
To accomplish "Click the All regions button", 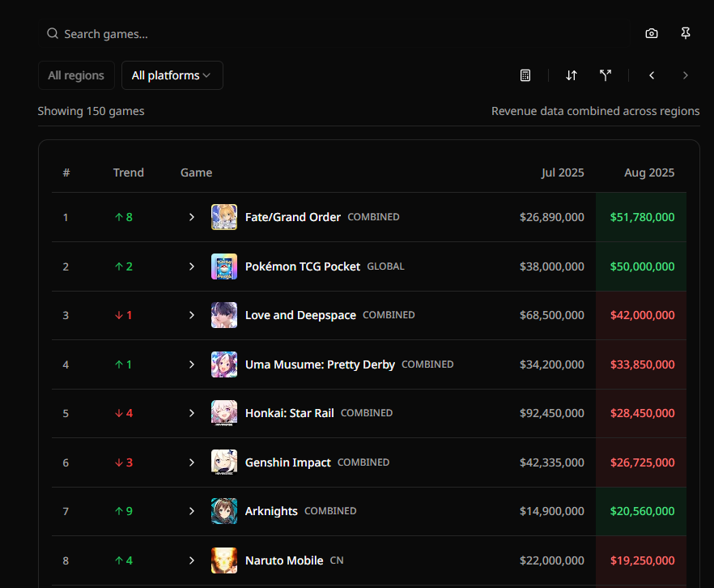I will pyautogui.click(x=76, y=75).
